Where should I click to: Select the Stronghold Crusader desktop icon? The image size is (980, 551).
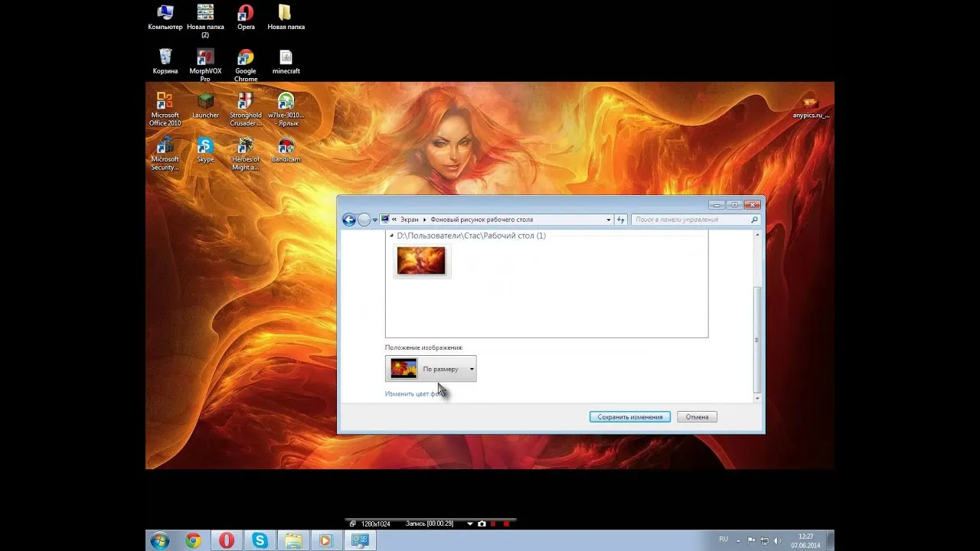pyautogui.click(x=246, y=109)
